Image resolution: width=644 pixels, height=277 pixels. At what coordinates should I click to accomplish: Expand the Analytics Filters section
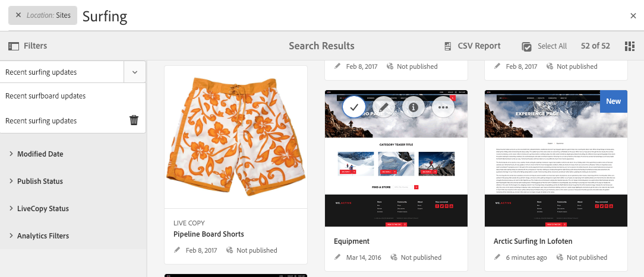coord(39,236)
